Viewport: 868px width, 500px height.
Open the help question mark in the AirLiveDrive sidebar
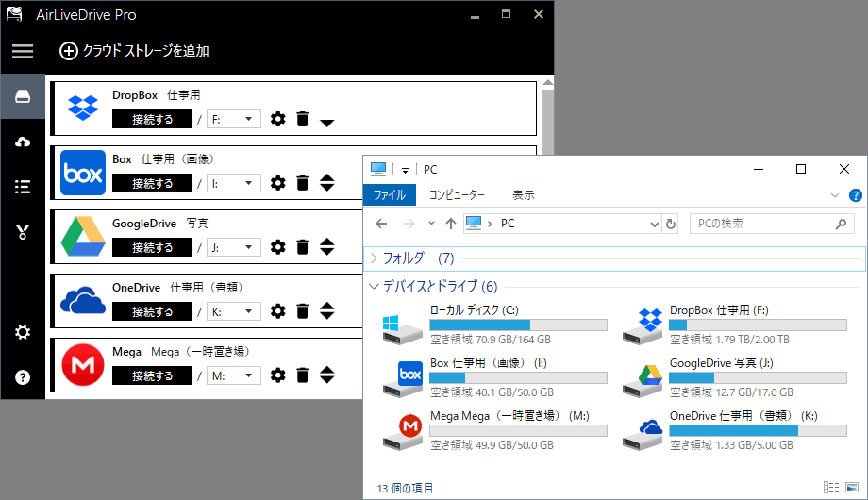point(23,377)
